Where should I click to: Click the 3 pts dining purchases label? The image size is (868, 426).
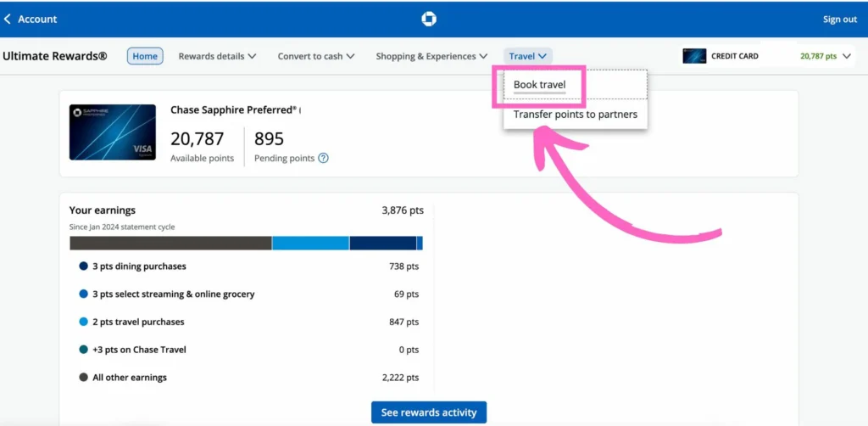(x=140, y=266)
